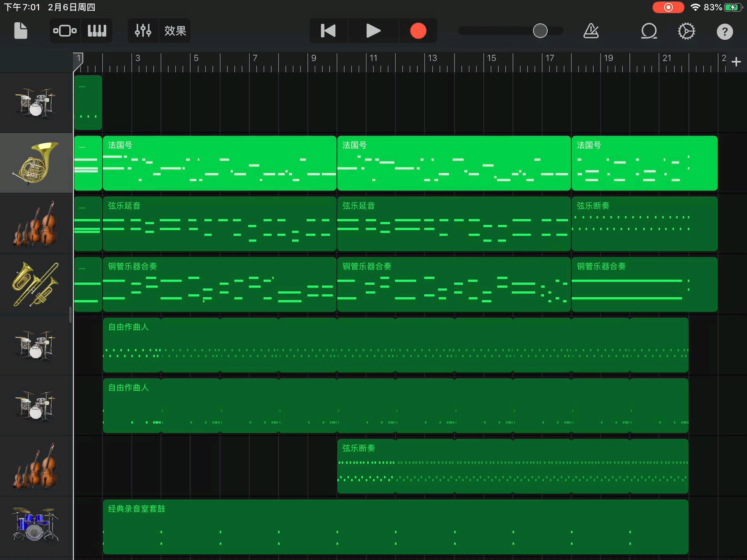Go to beginning of song
This screenshot has width=747, height=560.
click(x=328, y=30)
